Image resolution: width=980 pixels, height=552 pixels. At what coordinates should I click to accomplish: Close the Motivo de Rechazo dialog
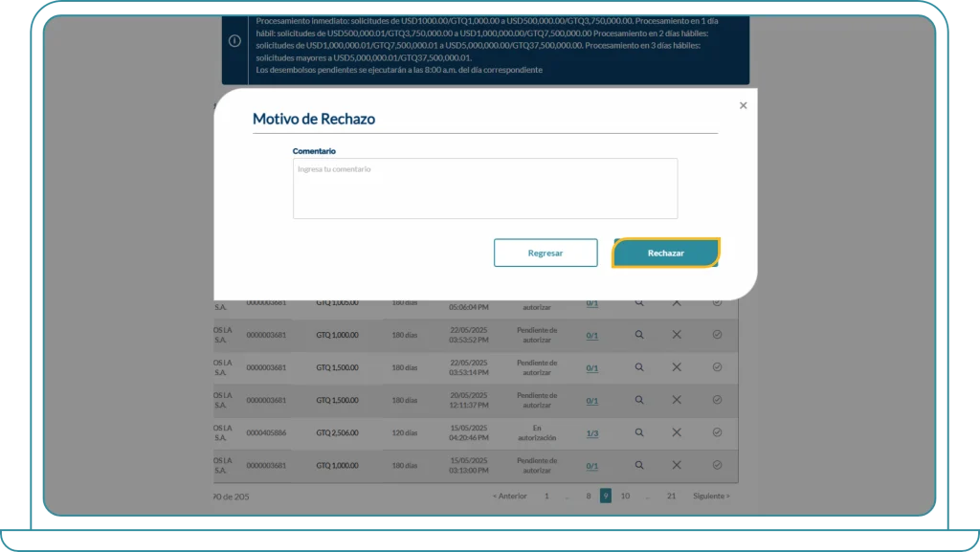click(743, 106)
